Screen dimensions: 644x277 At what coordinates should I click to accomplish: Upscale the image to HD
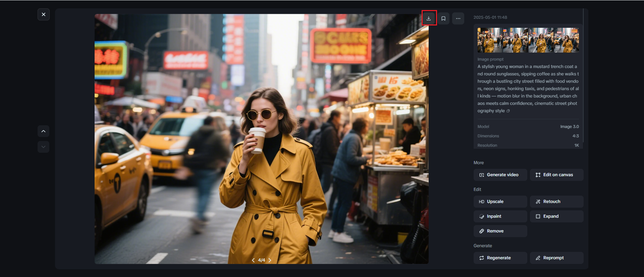point(500,202)
